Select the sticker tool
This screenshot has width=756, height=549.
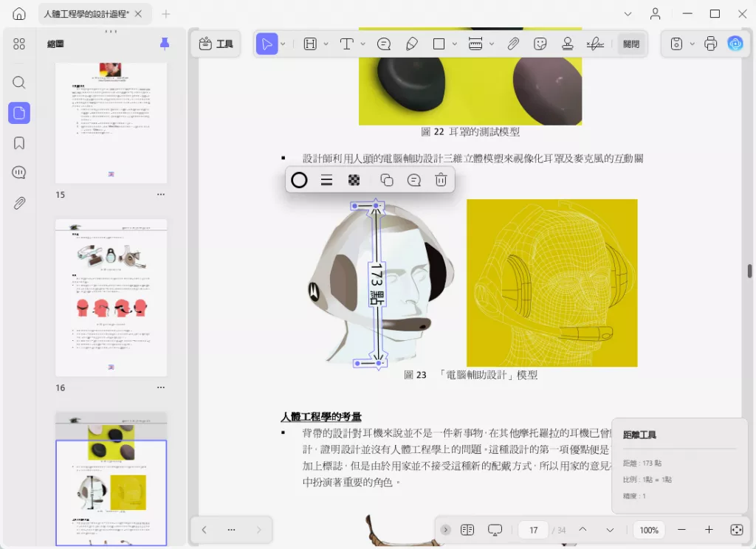(540, 44)
